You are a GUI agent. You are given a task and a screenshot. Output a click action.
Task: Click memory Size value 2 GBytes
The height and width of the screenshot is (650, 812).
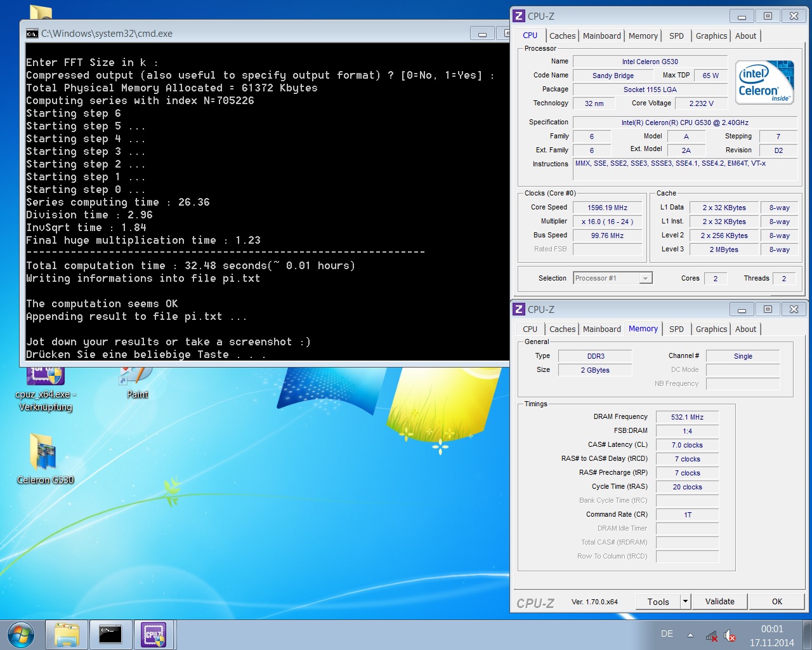pos(595,370)
